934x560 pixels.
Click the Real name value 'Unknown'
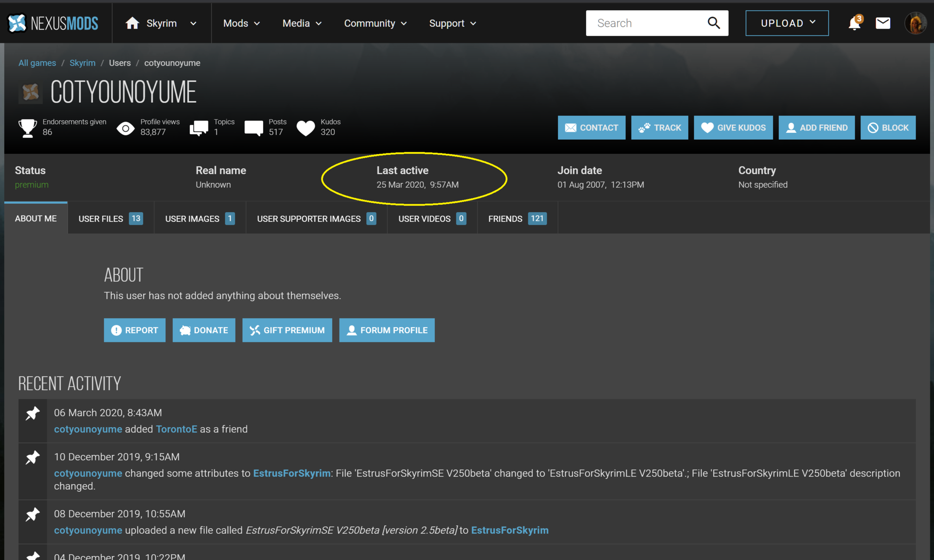coord(213,185)
